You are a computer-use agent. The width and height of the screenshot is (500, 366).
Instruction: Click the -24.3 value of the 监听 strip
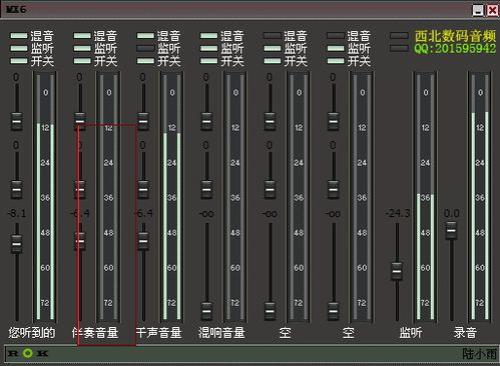click(397, 213)
